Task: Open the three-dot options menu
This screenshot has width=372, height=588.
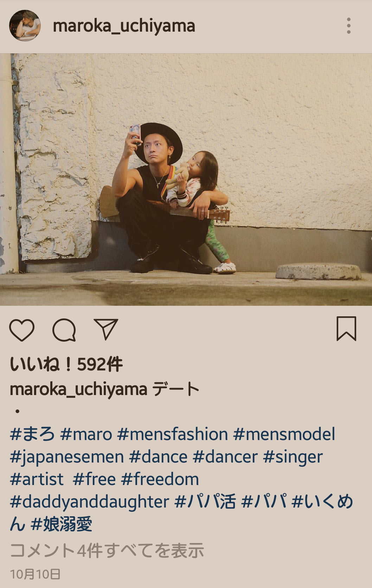Action: (348, 26)
